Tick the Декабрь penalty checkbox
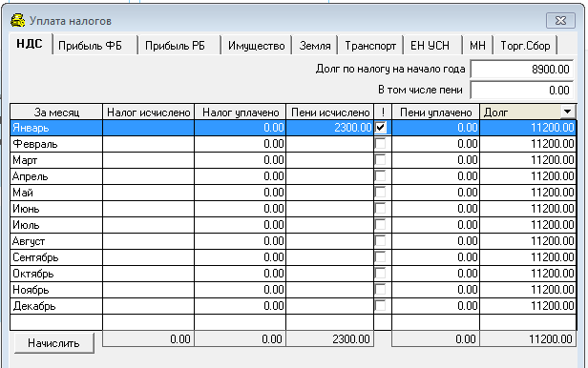Viewport: 588px width, 368px height. (380, 306)
